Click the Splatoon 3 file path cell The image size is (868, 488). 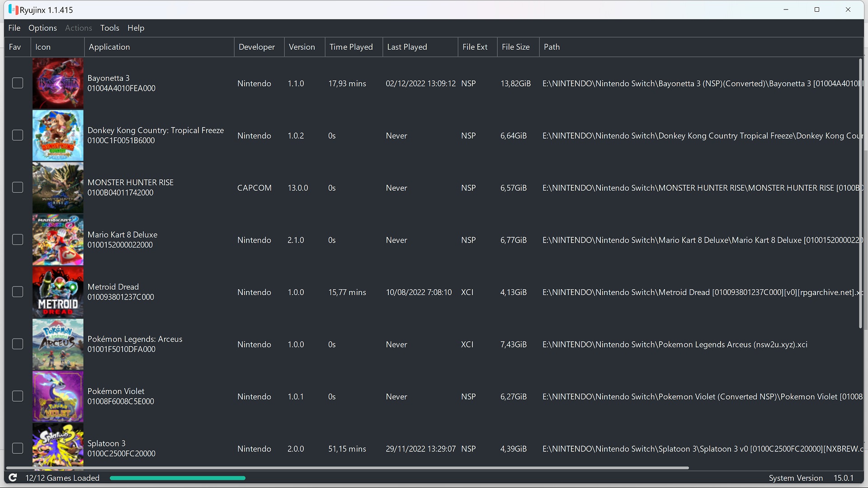click(703, 449)
